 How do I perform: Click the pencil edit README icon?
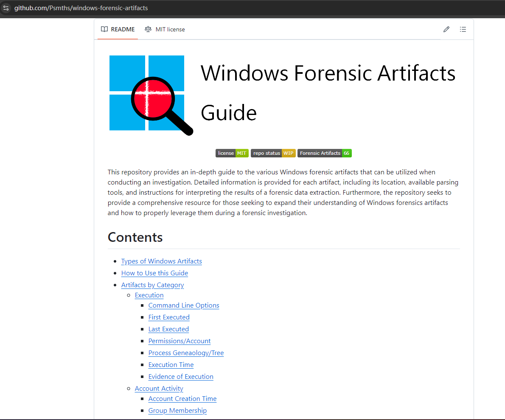pos(446,29)
